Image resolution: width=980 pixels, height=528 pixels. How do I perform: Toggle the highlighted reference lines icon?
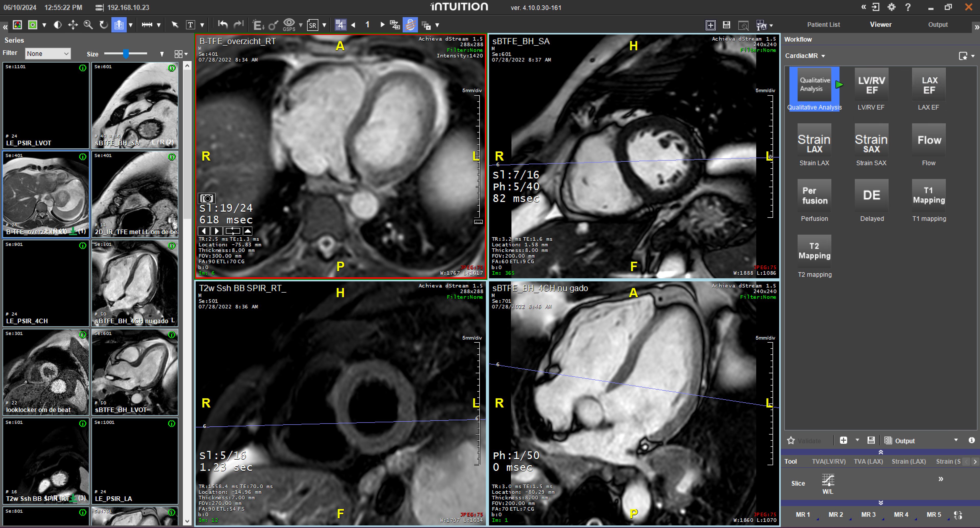[410, 25]
